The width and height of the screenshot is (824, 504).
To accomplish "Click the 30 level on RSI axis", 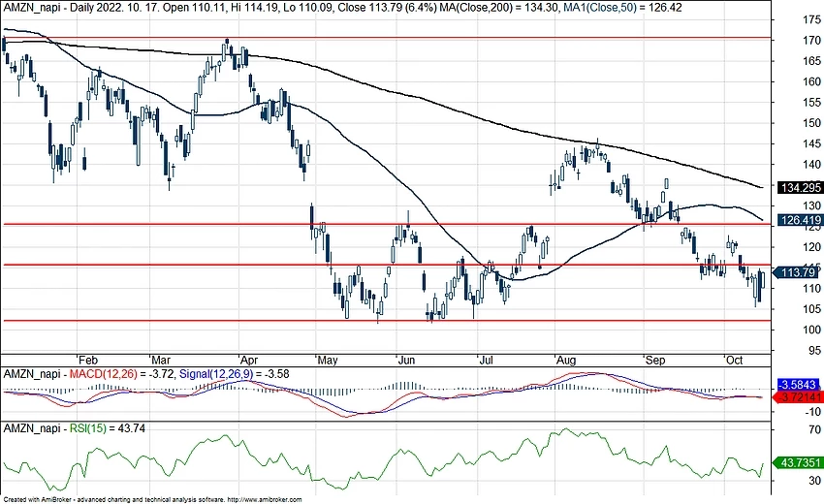I will (x=814, y=481).
